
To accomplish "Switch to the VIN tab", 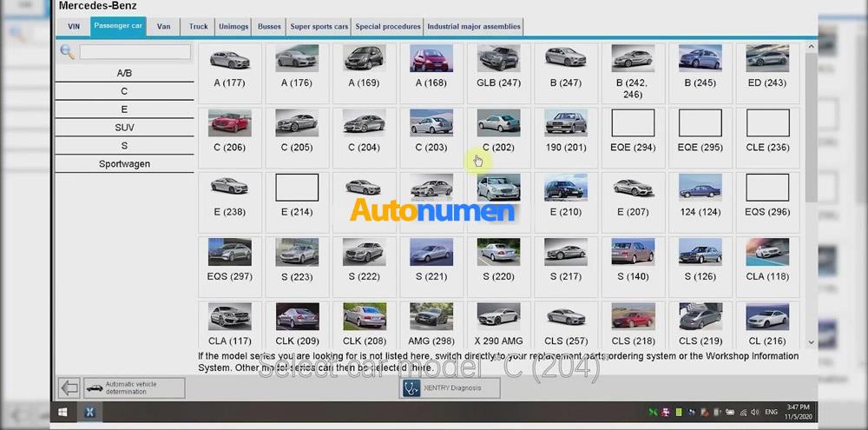I will pos(74,26).
